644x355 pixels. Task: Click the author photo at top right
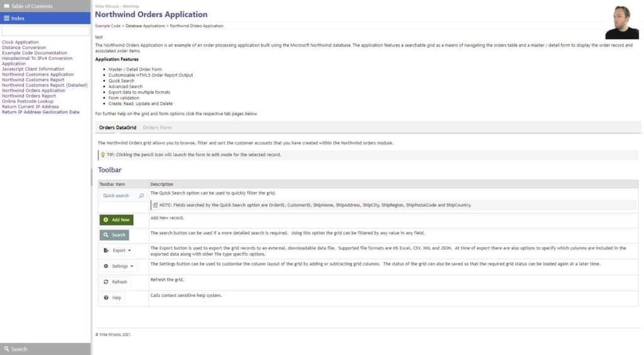pos(621,23)
